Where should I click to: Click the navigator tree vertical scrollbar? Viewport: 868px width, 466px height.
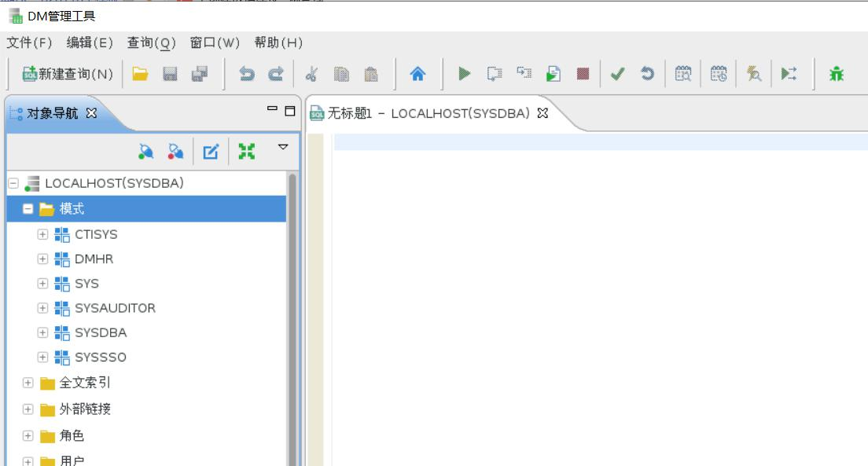pyautogui.click(x=292, y=319)
